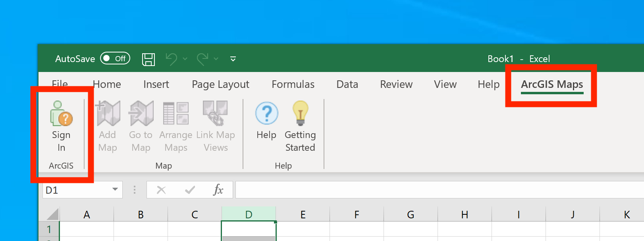Select column G header
Screen dimensions: 644x241
[411, 215]
